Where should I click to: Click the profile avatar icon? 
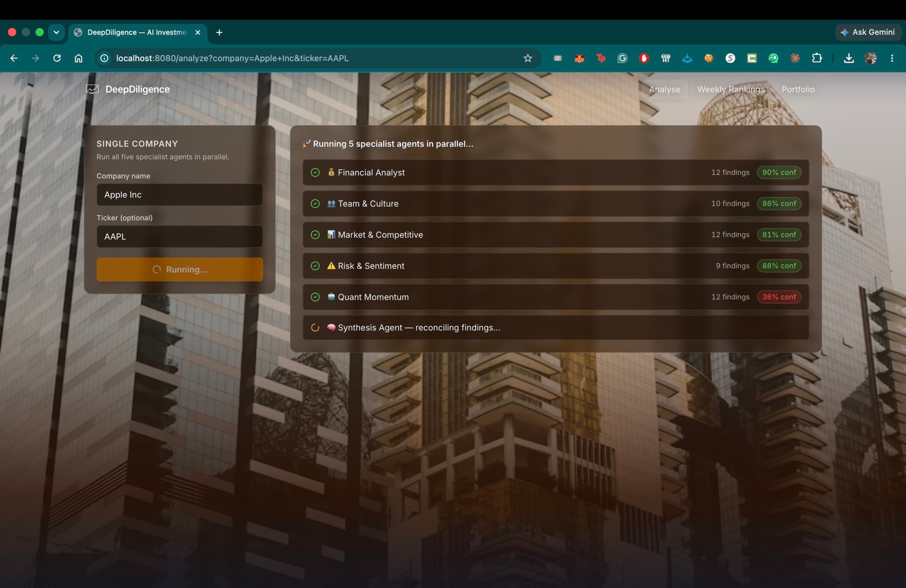click(x=871, y=58)
